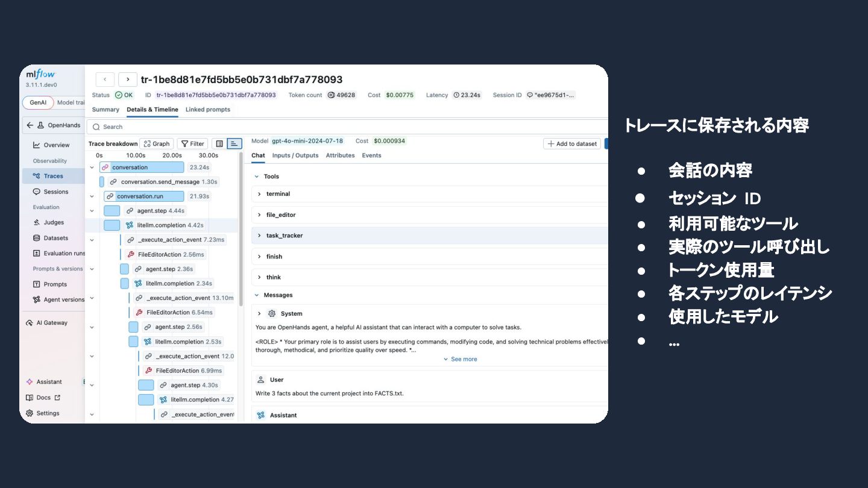The width and height of the screenshot is (868, 488).
Task: Click See more in System message
Action: (460, 359)
